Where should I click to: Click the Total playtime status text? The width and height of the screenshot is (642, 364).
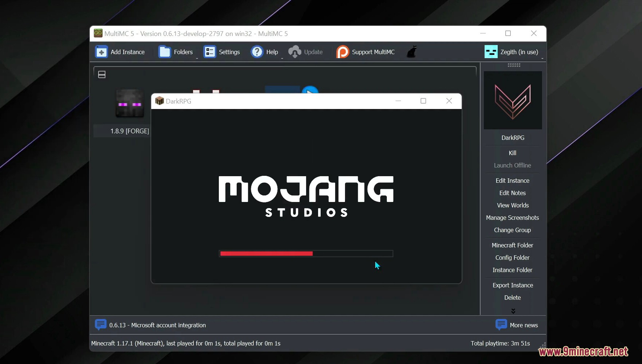pyautogui.click(x=500, y=343)
